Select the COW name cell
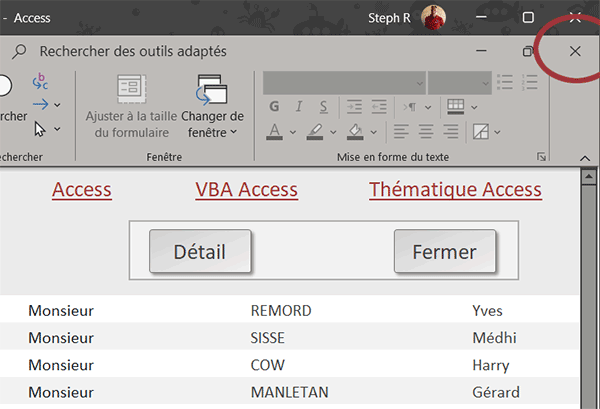Viewport: 600px width, 409px height. pos(267,365)
